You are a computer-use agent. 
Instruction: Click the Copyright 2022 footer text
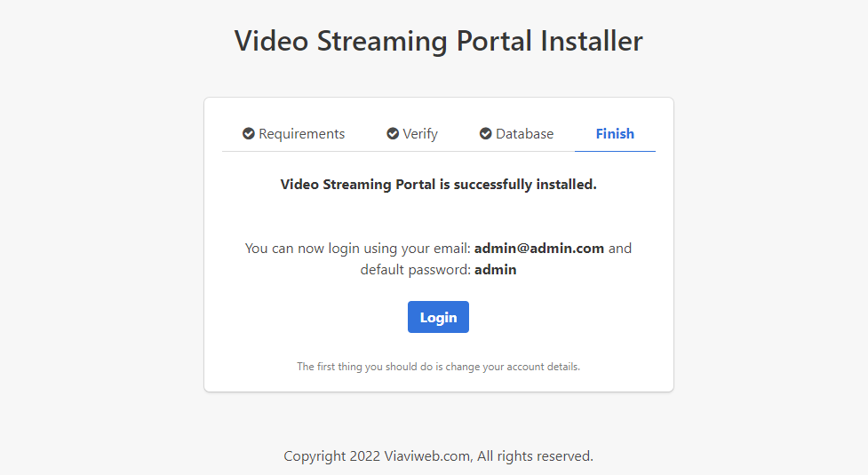tap(332, 456)
